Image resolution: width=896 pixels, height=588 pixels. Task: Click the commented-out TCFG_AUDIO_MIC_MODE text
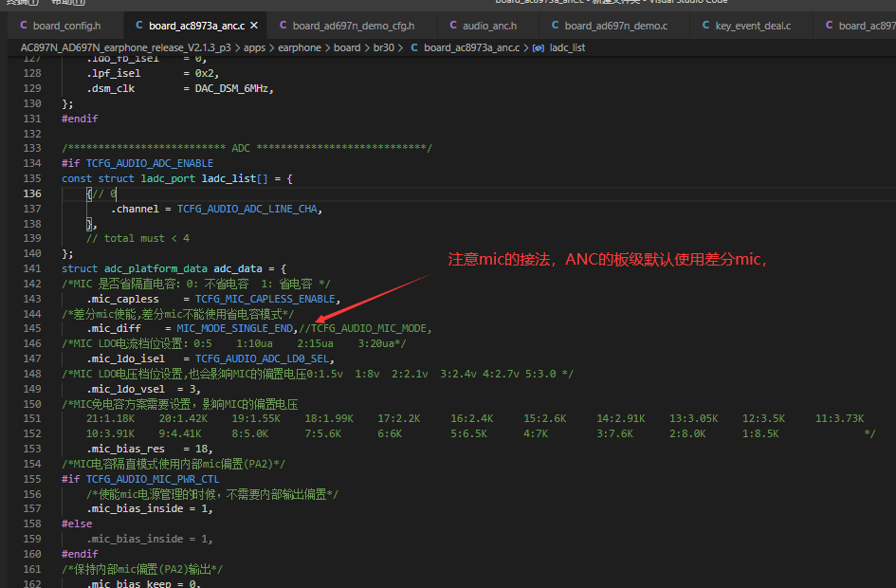[369, 328]
